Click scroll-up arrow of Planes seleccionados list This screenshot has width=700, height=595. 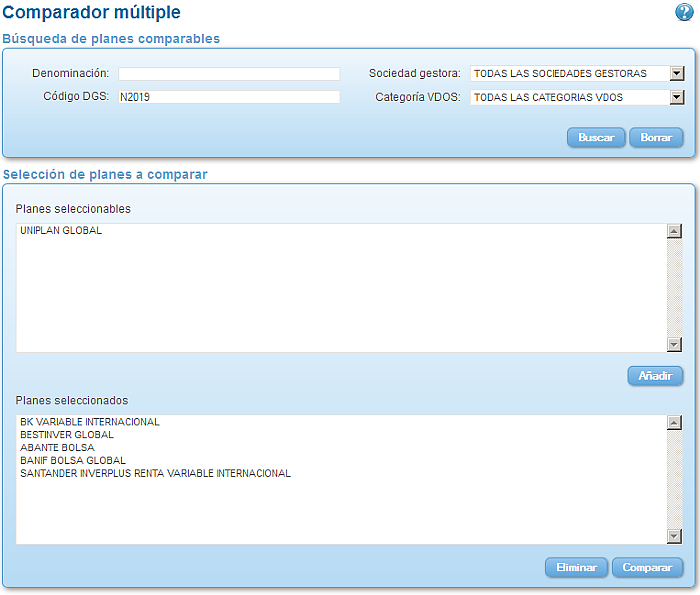tap(674, 422)
